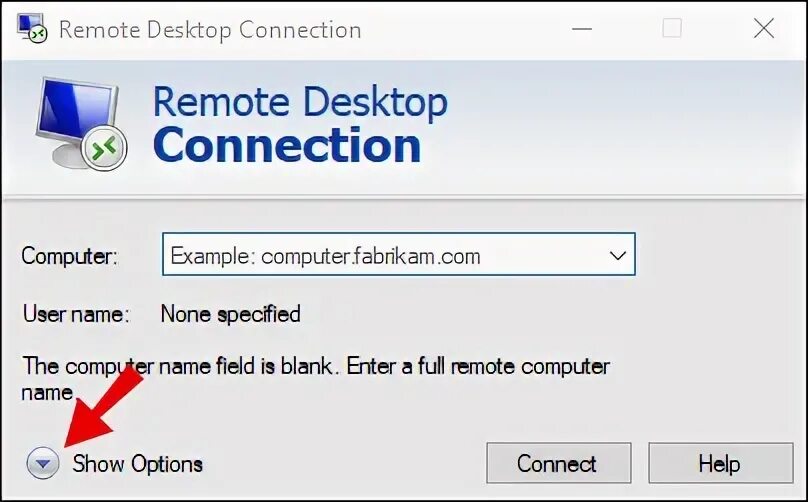Click the Connect button
Viewport: 808px width, 502px height.
(559, 463)
